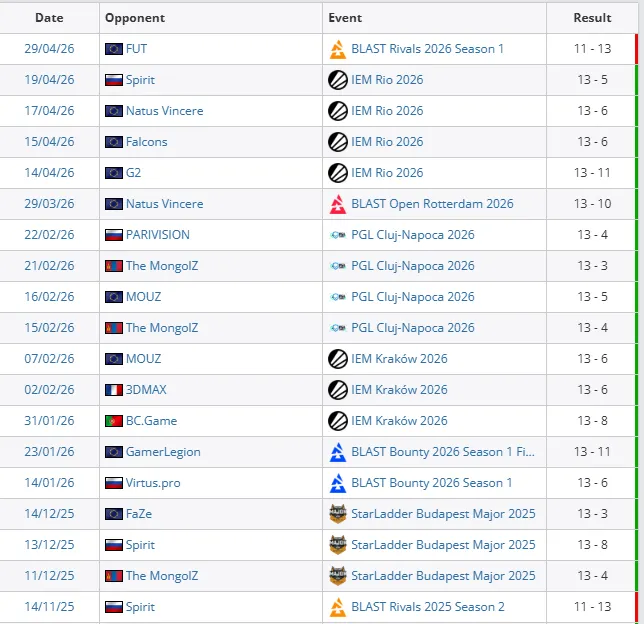The width and height of the screenshot is (644, 624).
Task: Open the FUT team link
Action: [x=136, y=49]
